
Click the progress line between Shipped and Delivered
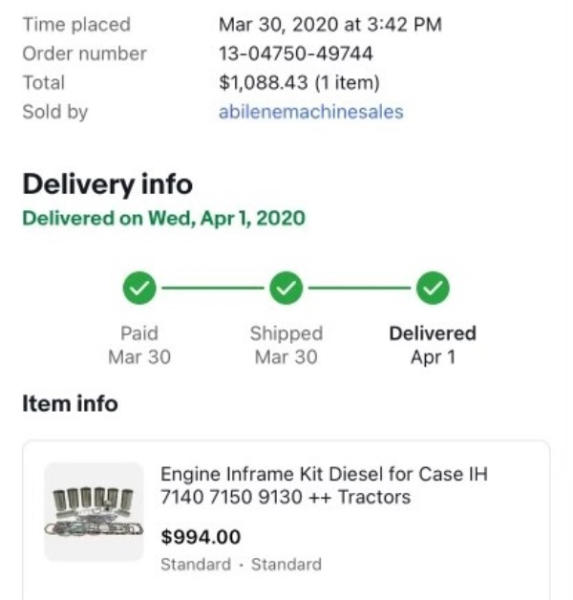point(359,288)
